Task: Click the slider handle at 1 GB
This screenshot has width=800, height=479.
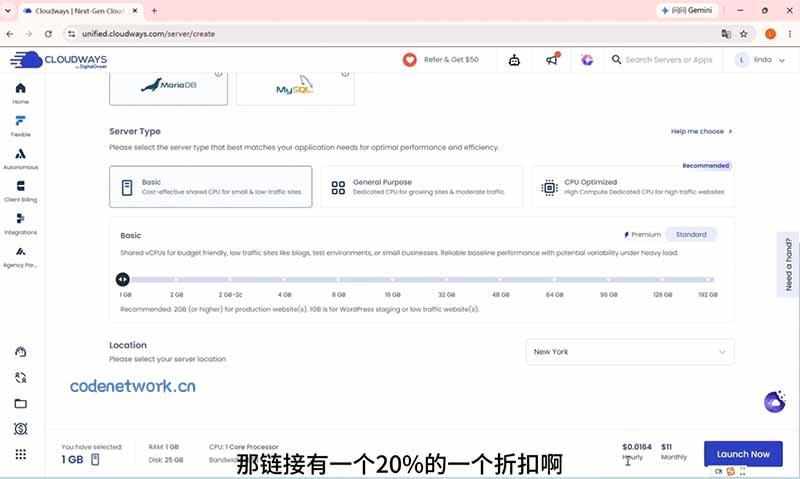Action: pyautogui.click(x=122, y=280)
